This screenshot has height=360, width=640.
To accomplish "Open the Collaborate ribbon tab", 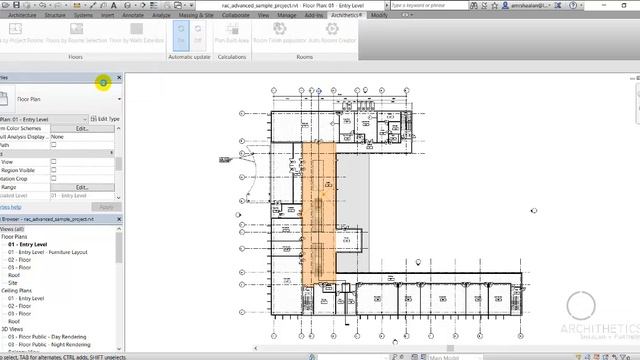I will [x=236, y=15].
